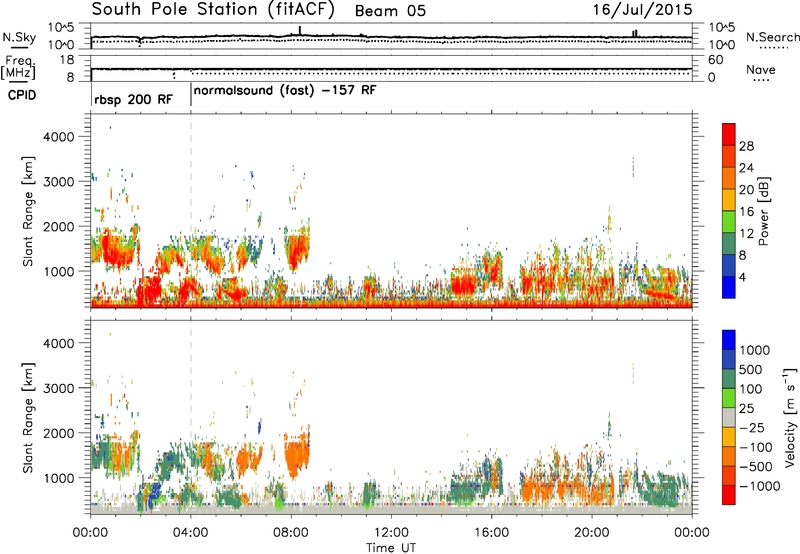The width and height of the screenshot is (800, 554).
Task: Click the "24" power color bar label
Action: 746,168
